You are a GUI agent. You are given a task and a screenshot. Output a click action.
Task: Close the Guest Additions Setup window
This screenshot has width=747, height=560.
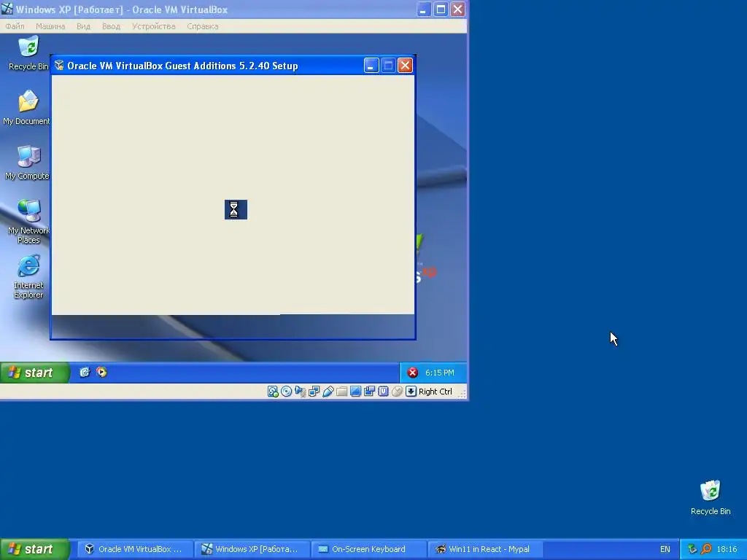[x=405, y=65]
